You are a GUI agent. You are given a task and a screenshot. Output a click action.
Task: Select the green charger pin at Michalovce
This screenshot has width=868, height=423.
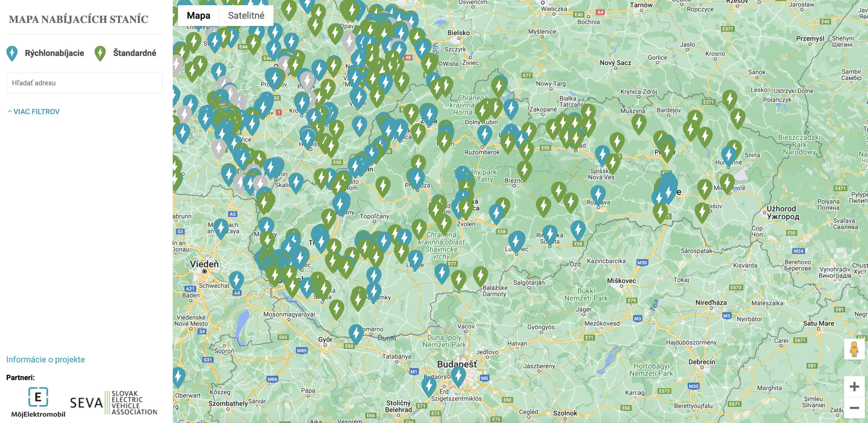[x=727, y=183]
